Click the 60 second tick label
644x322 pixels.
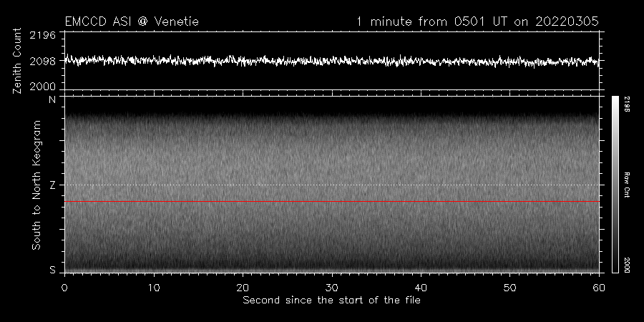599,288
